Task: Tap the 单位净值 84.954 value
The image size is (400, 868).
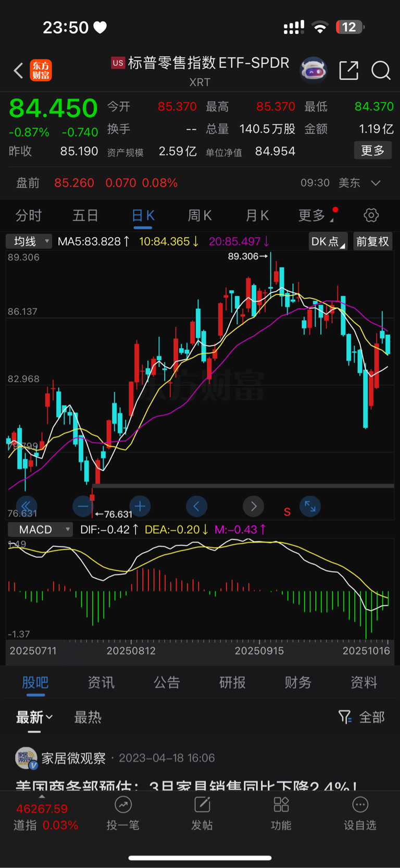Action: click(x=275, y=151)
